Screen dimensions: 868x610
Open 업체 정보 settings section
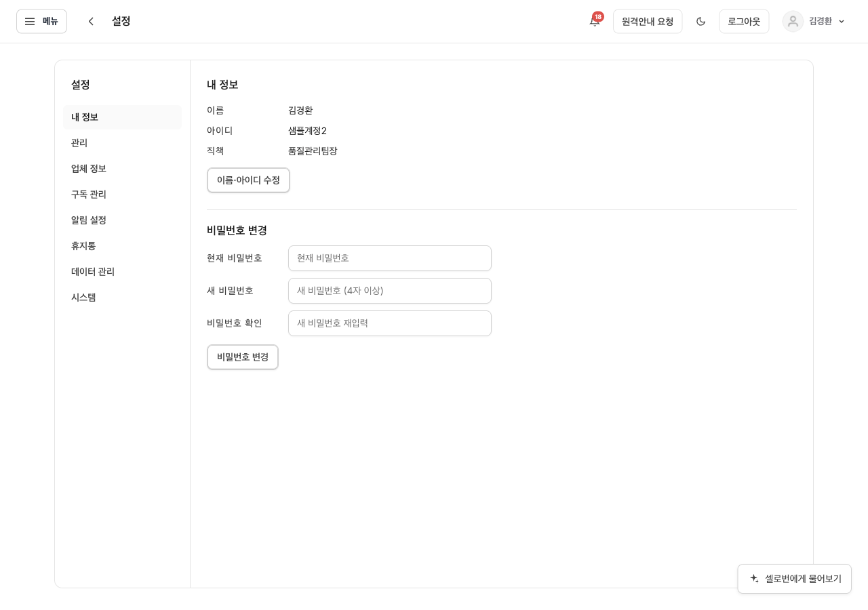pyautogui.click(x=122, y=169)
